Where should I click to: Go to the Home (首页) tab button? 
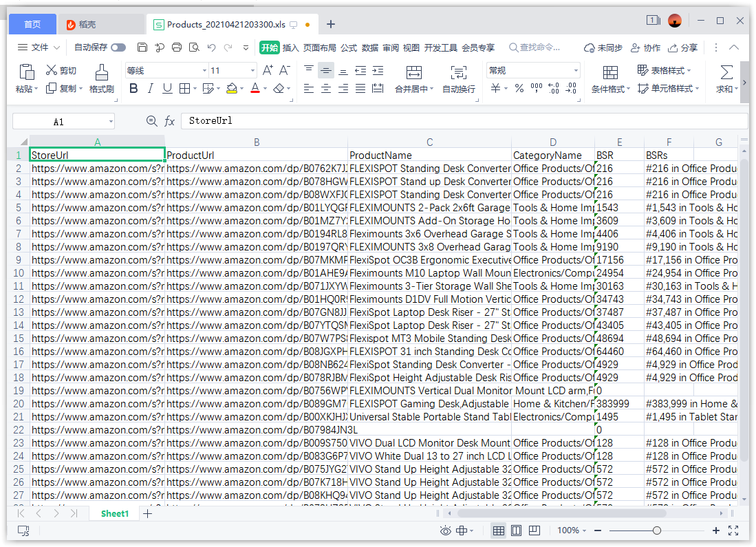click(32, 24)
